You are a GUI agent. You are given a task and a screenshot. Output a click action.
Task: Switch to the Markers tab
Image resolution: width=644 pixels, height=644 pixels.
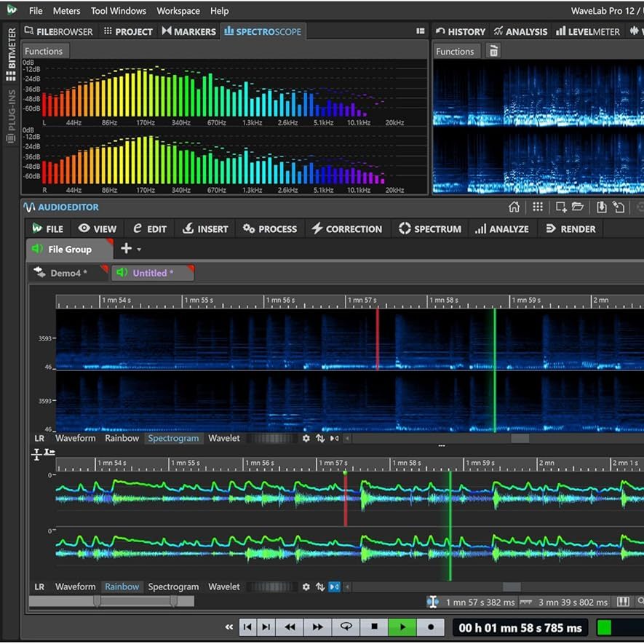pyautogui.click(x=188, y=31)
